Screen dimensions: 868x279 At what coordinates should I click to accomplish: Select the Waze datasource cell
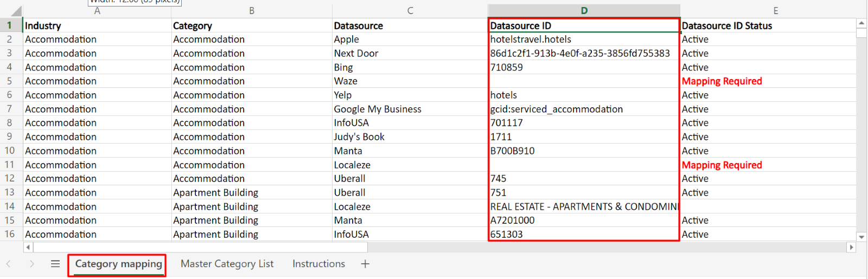coord(410,81)
